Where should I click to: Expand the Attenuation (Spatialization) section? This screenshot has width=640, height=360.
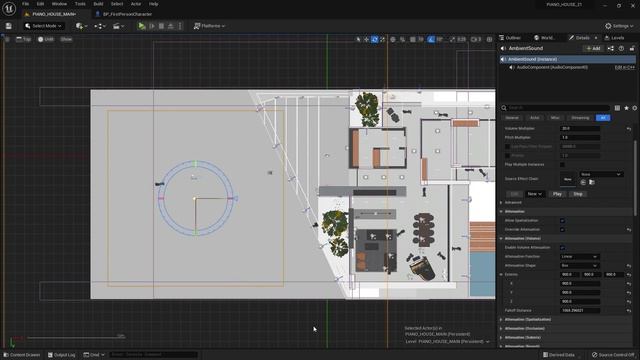[527, 320]
